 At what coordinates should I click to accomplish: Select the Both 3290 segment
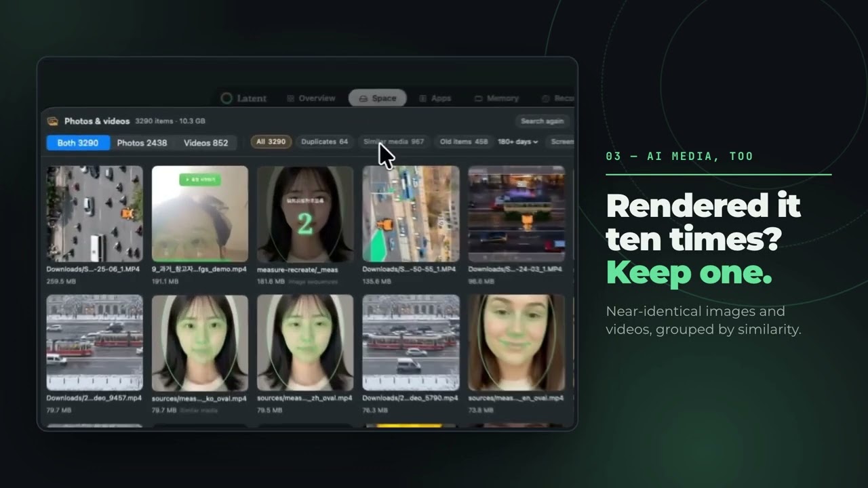[x=78, y=142]
